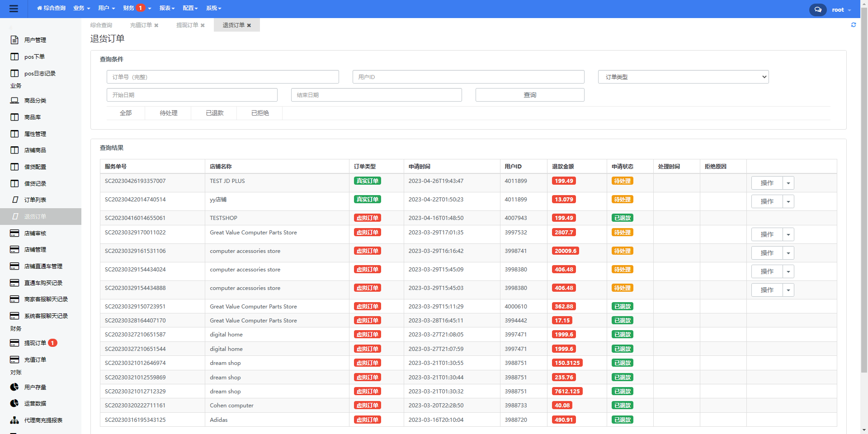Expand the 配置 top menu

tap(190, 8)
